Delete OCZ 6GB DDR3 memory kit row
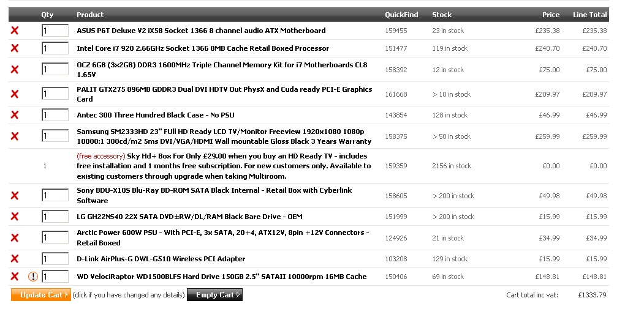Screen dimensions: 644x309 tap(14, 70)
